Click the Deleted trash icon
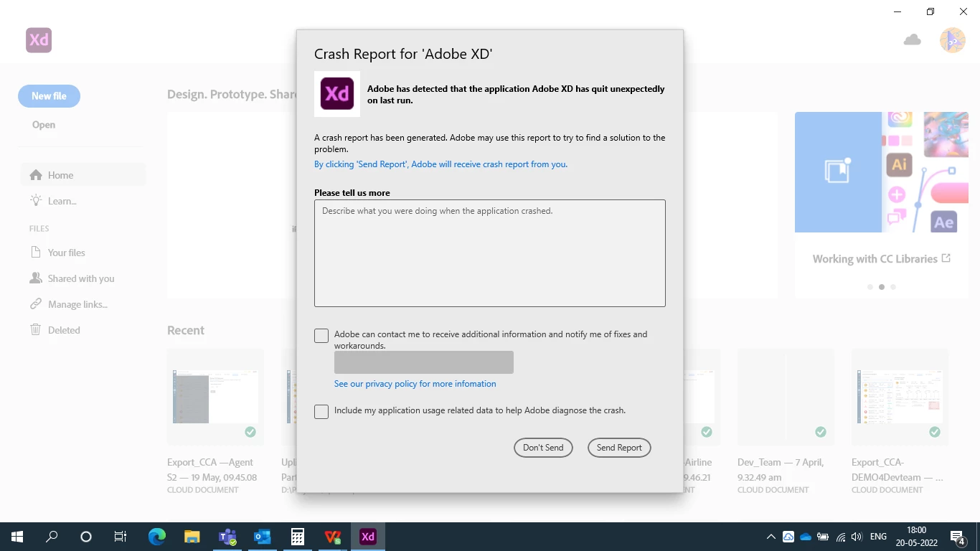This screenshot has width=980, height=551. pyautogui.click(x=36, y=329)
